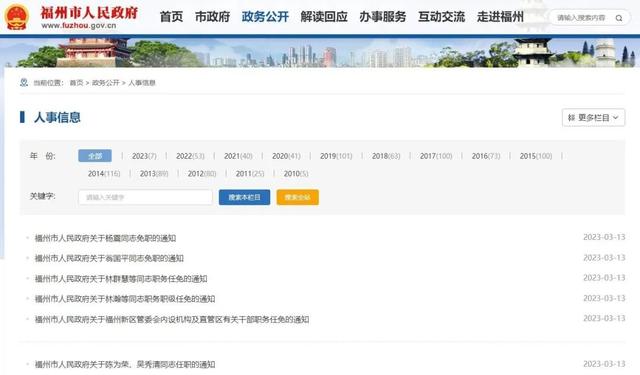
Task: Click the magnifier icon in the search box
Action: pos(619,18)
